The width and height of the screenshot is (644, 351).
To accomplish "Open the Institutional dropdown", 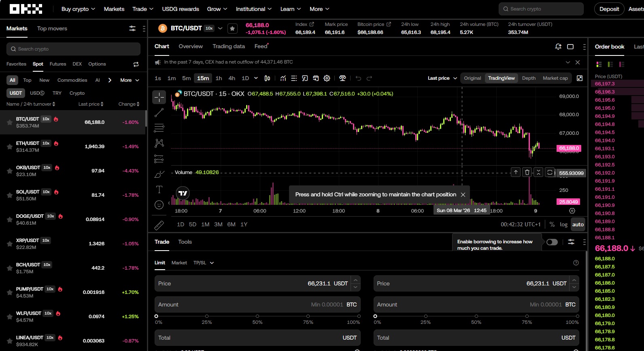I will (x=254, y=9).
